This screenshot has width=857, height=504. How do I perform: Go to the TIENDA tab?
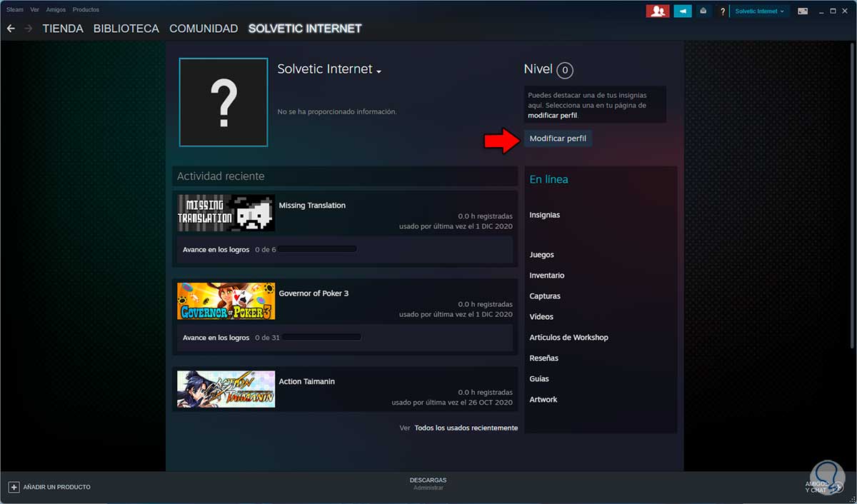[63, 29]
